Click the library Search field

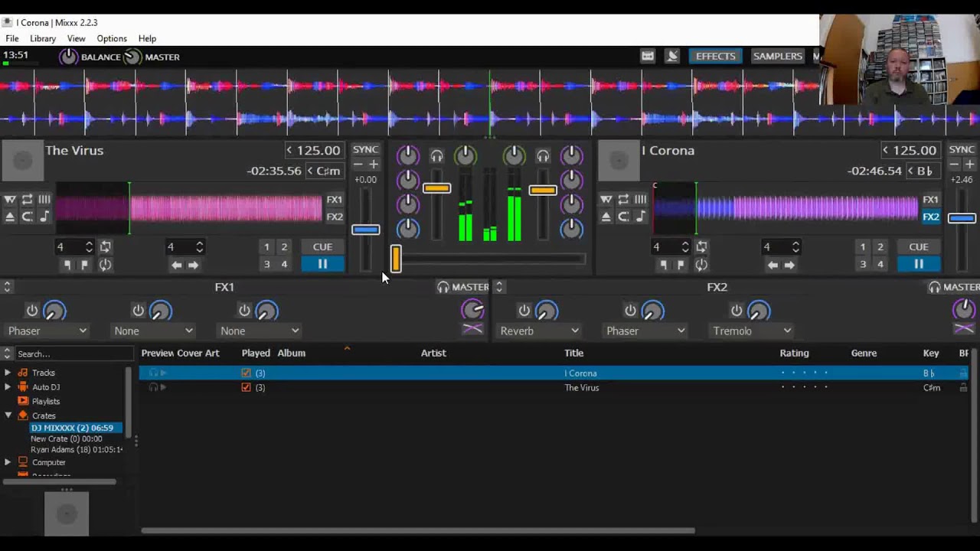(x=73, y=354)
